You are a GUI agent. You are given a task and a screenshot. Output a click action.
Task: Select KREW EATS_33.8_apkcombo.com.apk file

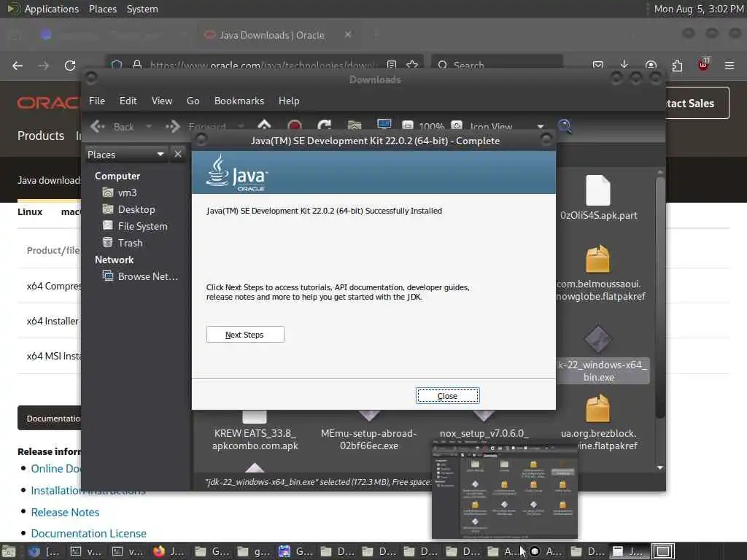coord(255,440)
